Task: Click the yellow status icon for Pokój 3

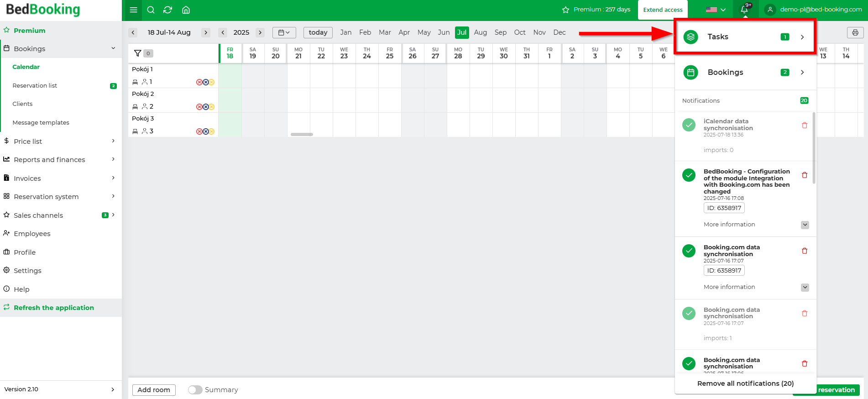Action: click(x=212, y=131)
